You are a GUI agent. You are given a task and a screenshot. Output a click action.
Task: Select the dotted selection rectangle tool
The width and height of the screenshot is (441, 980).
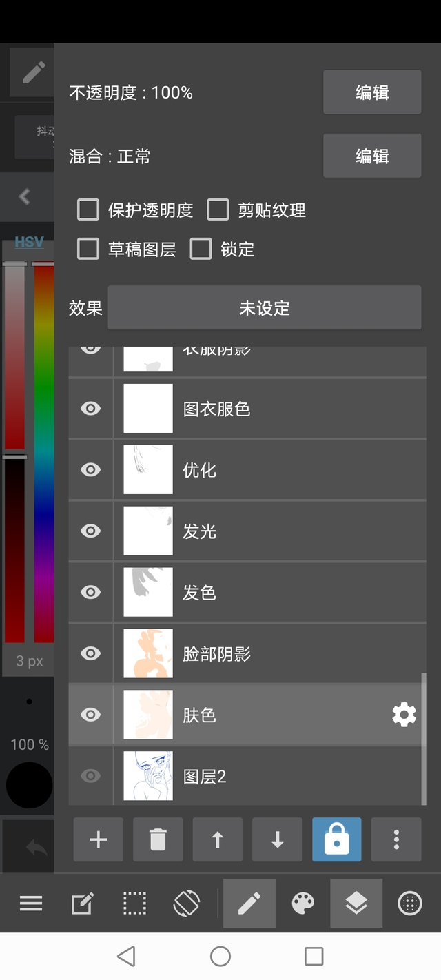pyautogui.click(x=134, y=903)
